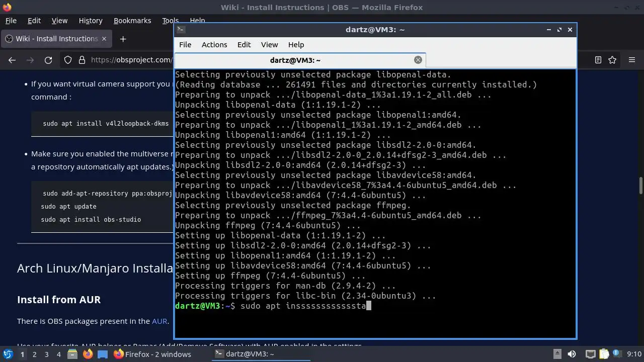Click the clock showing 9:10
Image resolution: width=644 pixels, height=362 pixels.
[634, 354]
